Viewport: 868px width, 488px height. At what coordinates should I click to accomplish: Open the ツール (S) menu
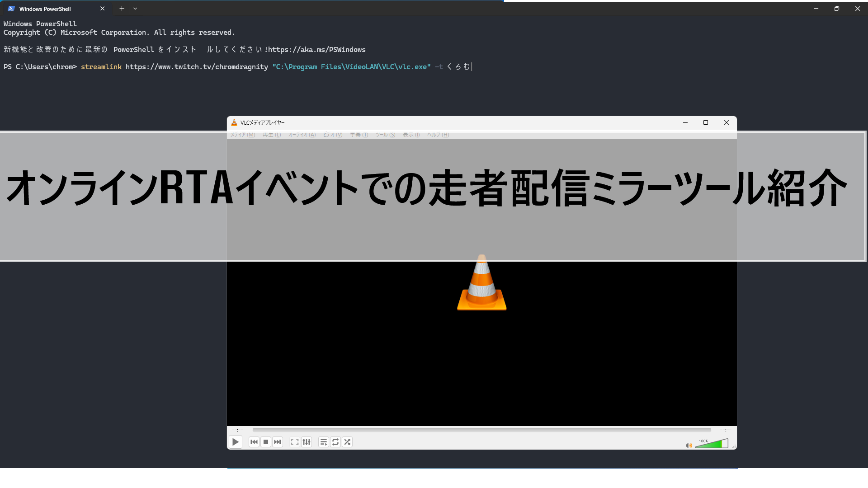[385, 135]
